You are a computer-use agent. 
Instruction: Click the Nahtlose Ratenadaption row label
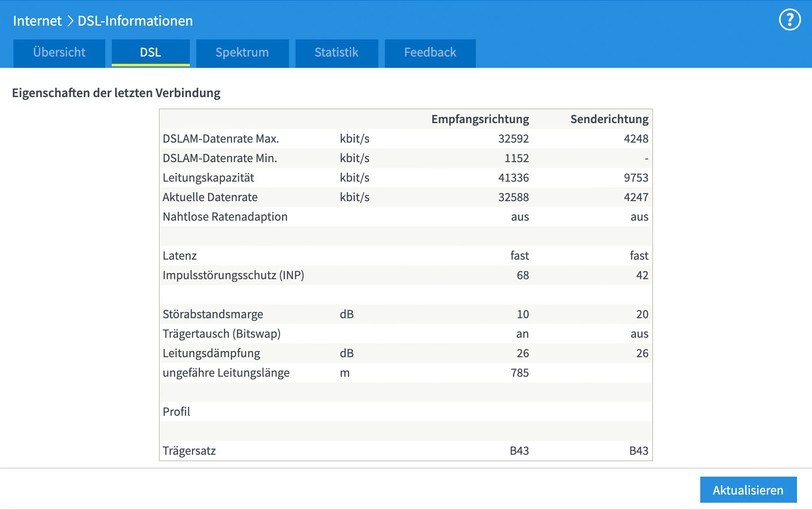[x=225, y=217]
